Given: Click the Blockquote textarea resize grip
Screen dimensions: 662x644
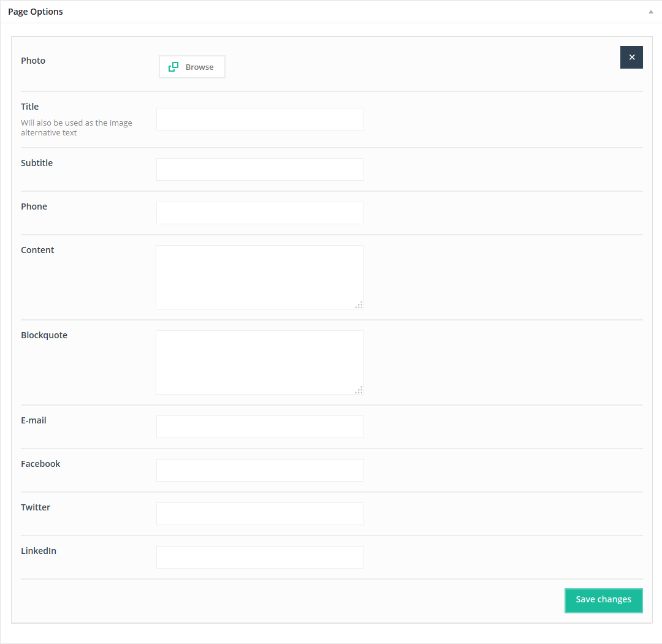Looking at the screenshot, I should coord(359,390).
